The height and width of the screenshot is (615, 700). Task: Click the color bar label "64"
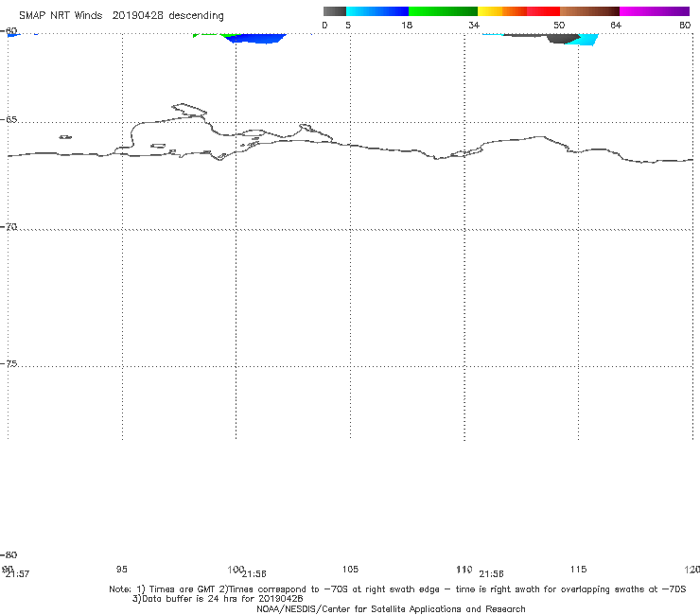(616, 26)
